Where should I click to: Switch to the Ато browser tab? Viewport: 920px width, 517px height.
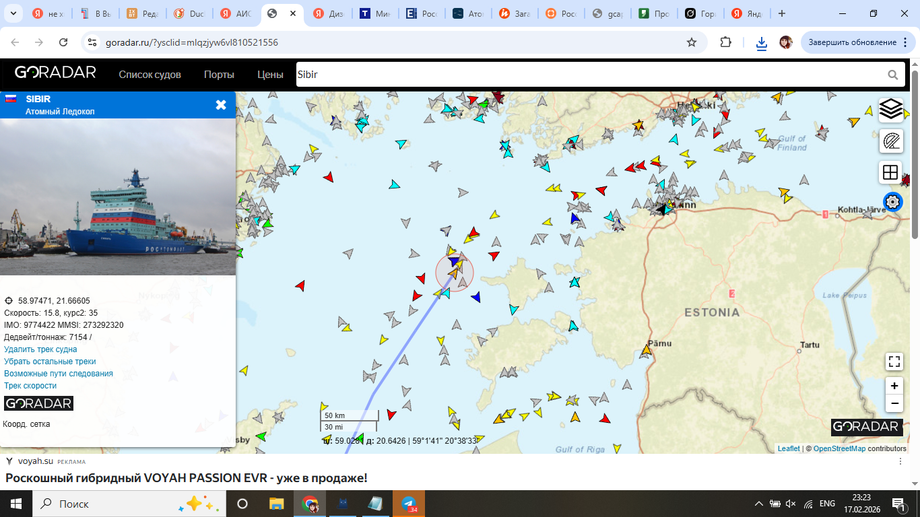coord(468,13)
